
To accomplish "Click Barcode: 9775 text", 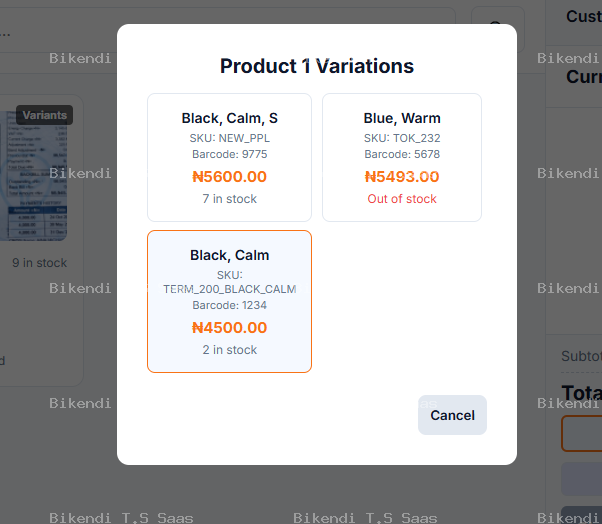I will point(229,154).
